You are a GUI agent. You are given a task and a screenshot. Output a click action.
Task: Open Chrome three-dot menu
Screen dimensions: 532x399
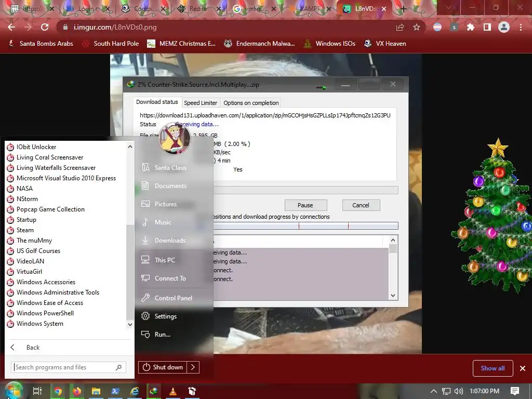click(521, 28)
